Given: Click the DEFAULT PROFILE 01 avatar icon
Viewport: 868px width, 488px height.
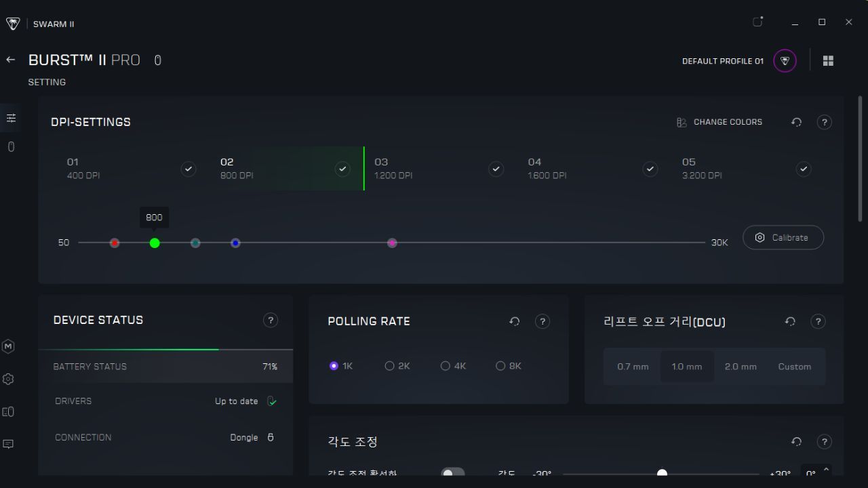Looking at the screenshot, I should pos(785,61).
